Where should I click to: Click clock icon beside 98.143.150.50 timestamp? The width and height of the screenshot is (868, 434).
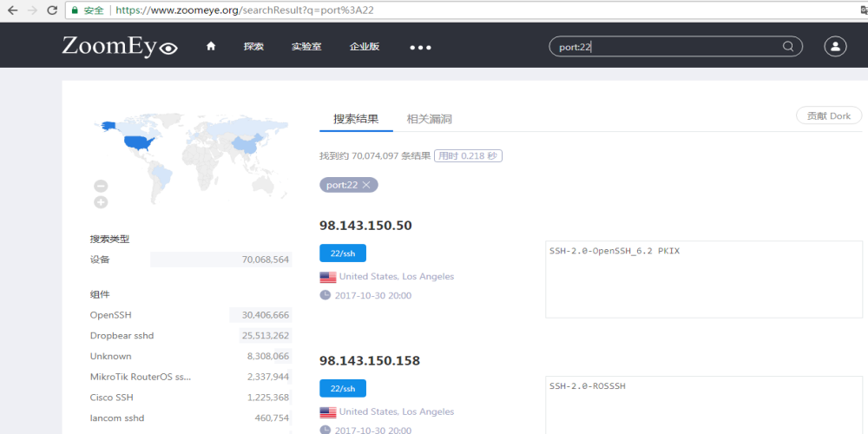click(325, 295)
